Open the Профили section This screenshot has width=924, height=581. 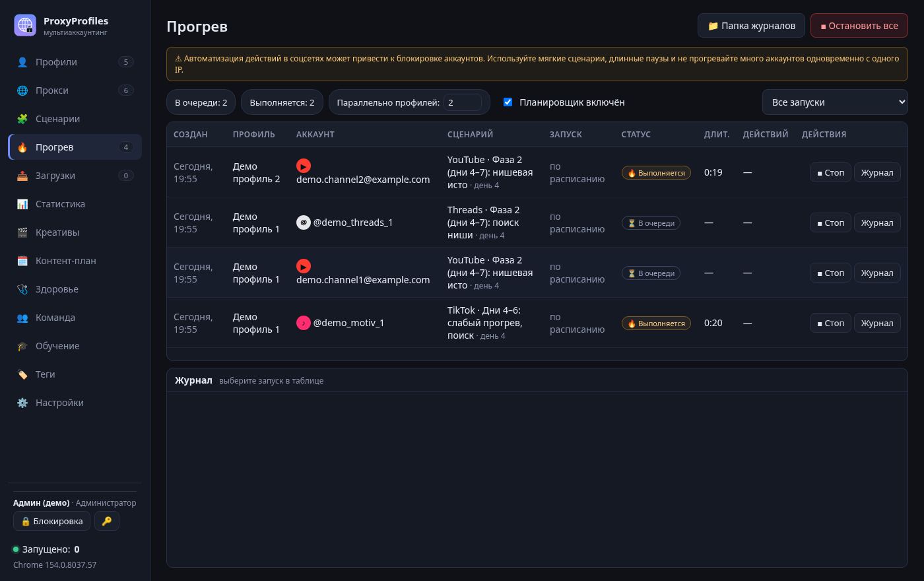coord(75,62)
